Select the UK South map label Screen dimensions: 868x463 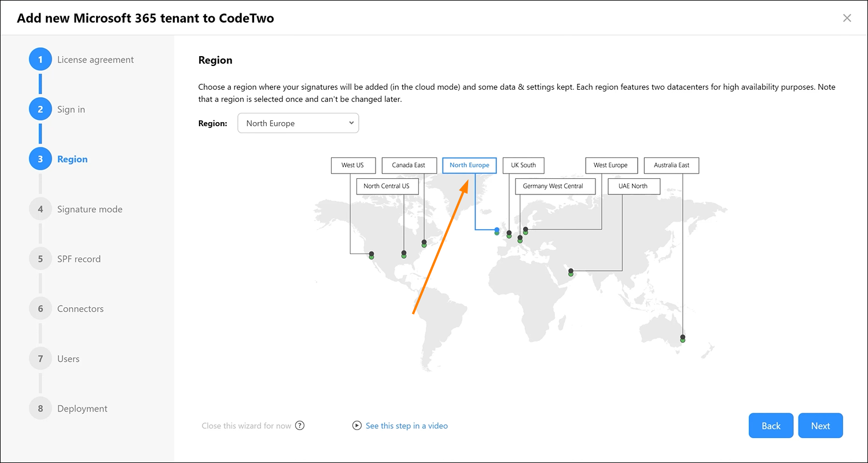(523, 165)
